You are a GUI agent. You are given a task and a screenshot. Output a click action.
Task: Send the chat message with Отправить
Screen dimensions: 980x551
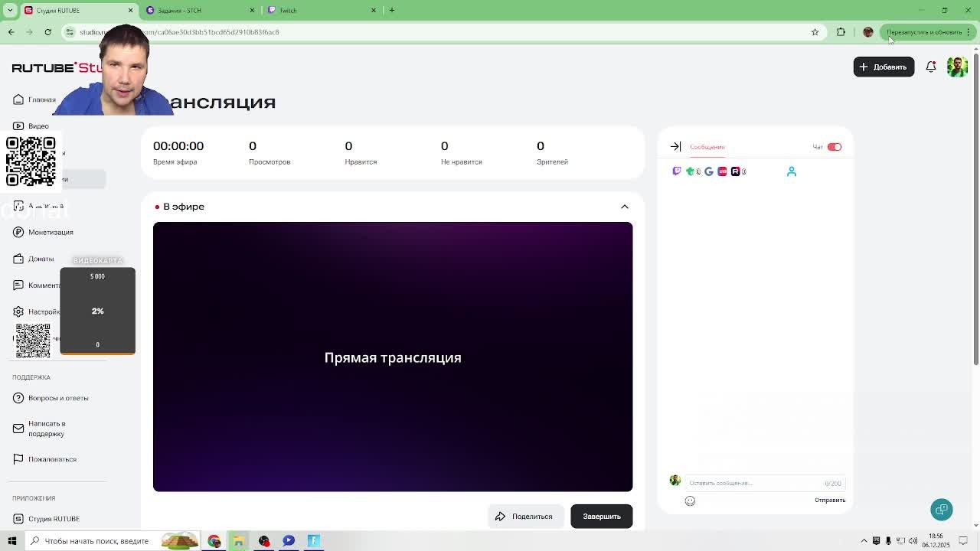tap(830, 500)
